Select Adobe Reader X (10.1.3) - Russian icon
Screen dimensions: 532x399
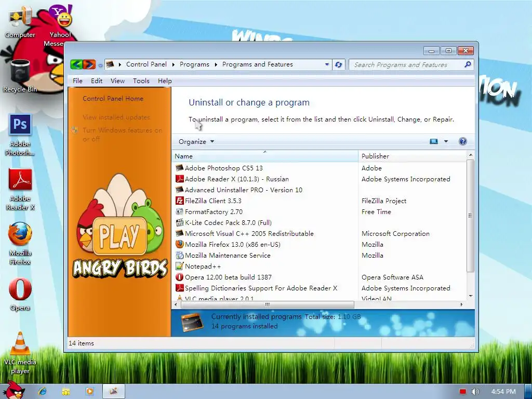tap(179, 179)
